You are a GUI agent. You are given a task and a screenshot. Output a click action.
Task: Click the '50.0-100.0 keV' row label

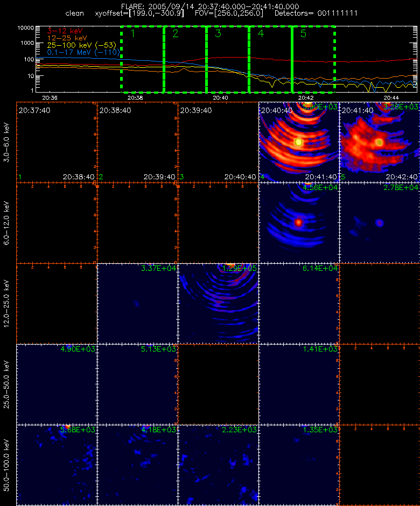pyautogui.click(x=6, y=465)
